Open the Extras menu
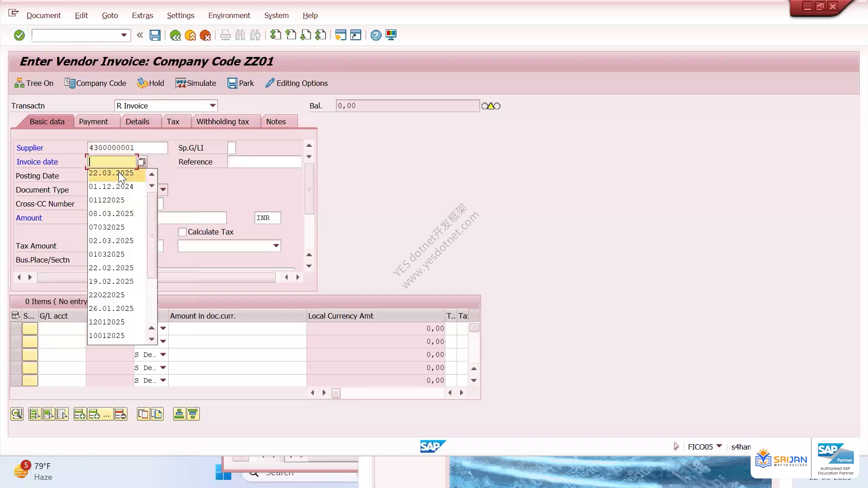The height and width of the screenshot is (488, 868). click(x=142, y=15)
